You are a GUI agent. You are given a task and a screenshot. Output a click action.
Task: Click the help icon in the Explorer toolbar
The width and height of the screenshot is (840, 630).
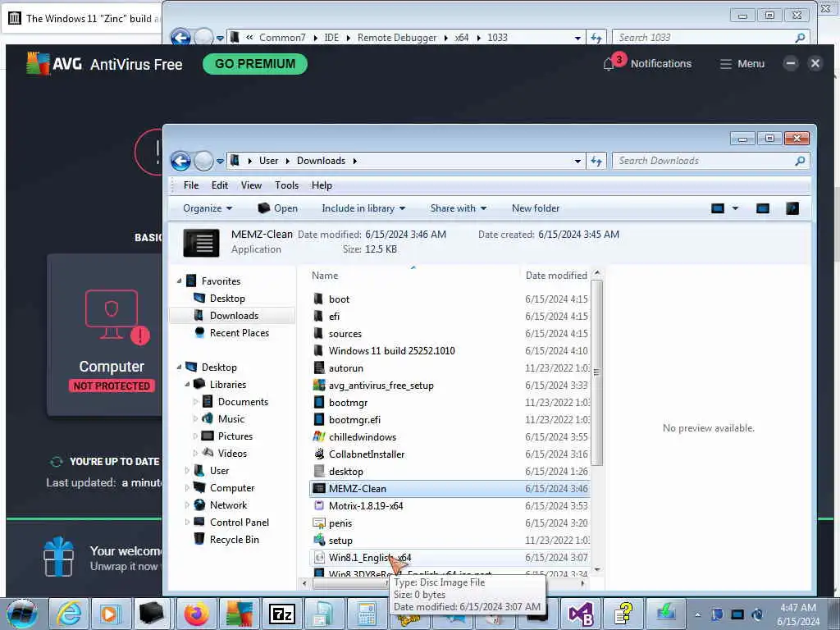(792, 208)
